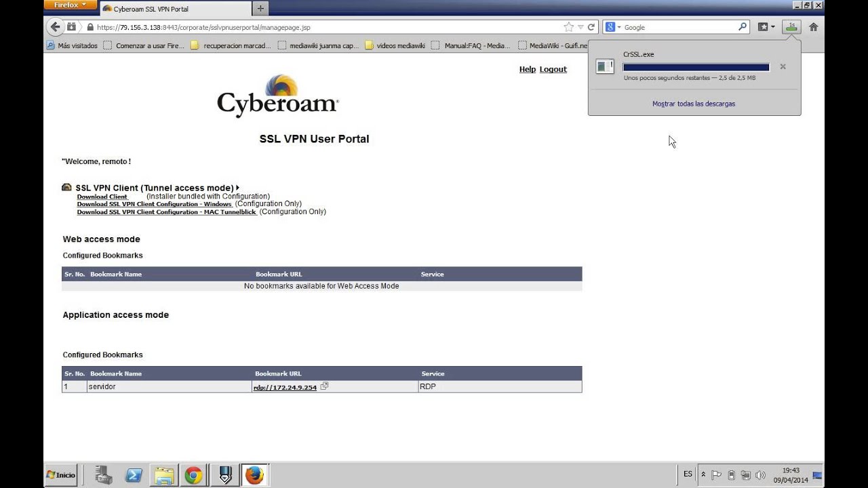This screenshot has width=868, height=488.
Task: Click the download history icon left of the URL
Action: pyautogui.click(x=71, y=27)
